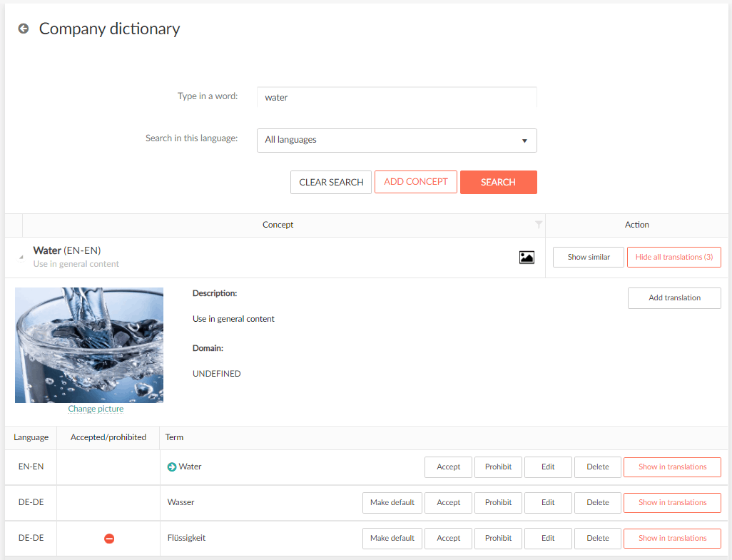Click the prohibited red icon in the Flüssigkeit row
The height and width of the screenshot is (560, 732).
[108, 539]
